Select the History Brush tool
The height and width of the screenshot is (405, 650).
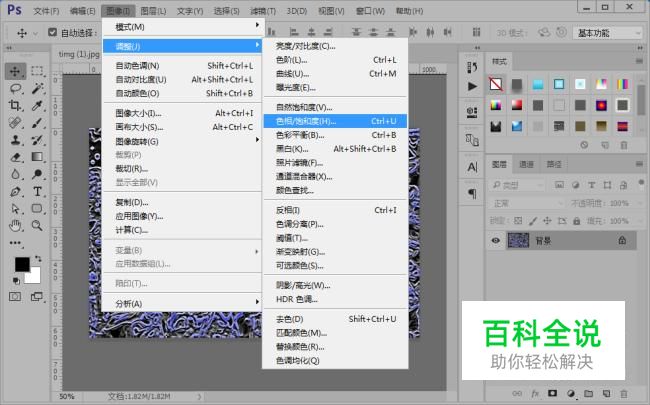tap(37, 140)
